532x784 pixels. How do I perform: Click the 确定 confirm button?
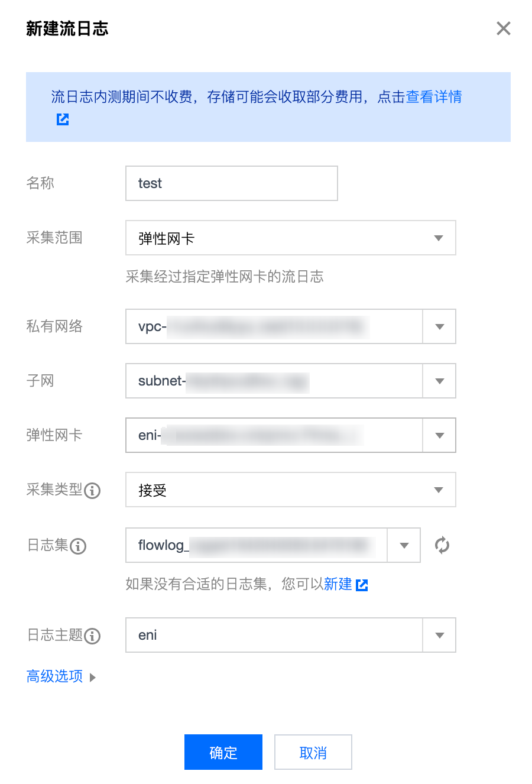223,752
